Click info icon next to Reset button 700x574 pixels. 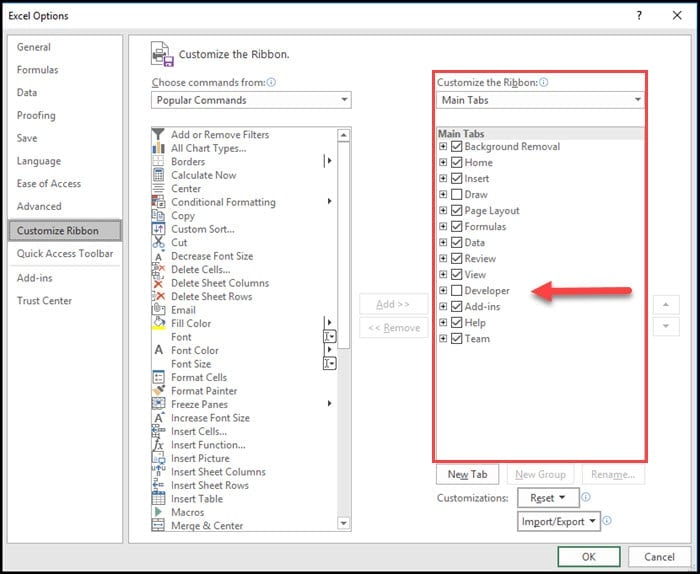[x=586, y=497]
